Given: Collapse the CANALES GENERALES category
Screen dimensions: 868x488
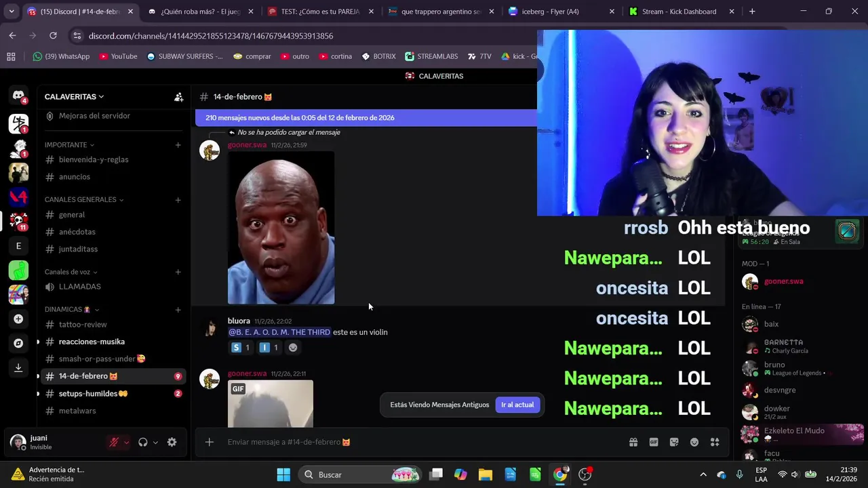Looking at the screenshot, I should (x=84, y=200).
